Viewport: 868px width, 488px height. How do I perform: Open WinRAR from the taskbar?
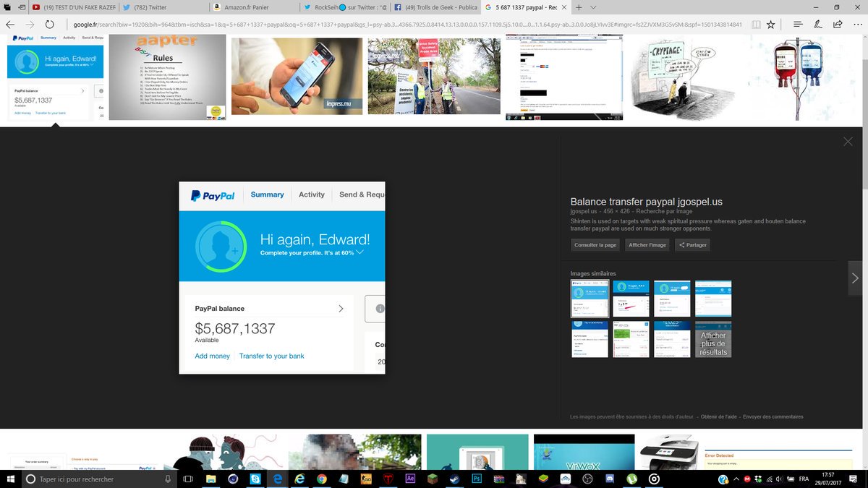point(500,479)
